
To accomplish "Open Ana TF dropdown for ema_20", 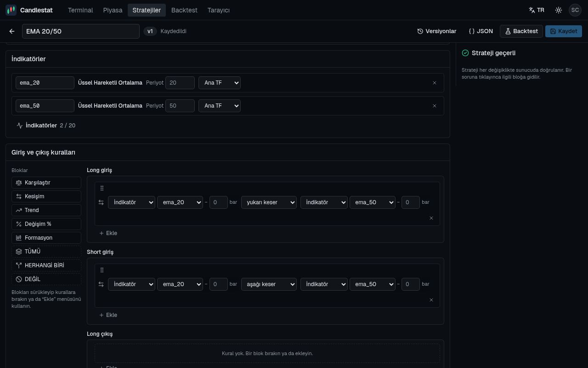I will click(220, 83).
